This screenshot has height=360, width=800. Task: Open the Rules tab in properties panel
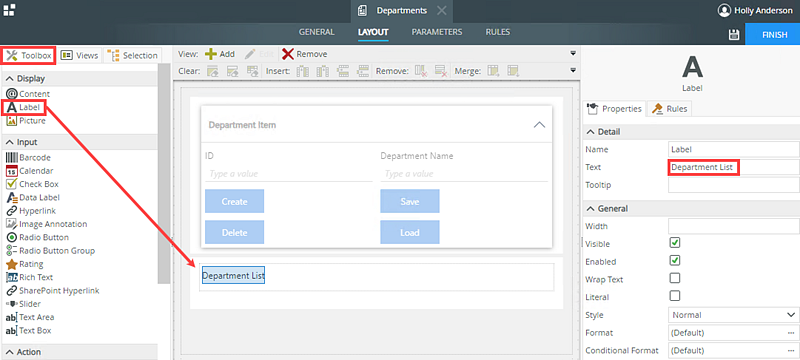[x=669, y=109]
